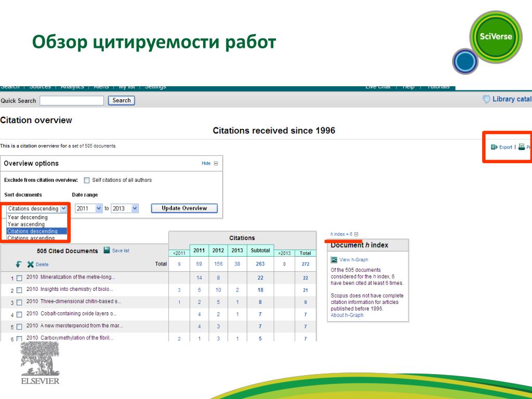Click total 2012 citations value 156
Viewport: 532px width, 399px height.
coord(218,264)
